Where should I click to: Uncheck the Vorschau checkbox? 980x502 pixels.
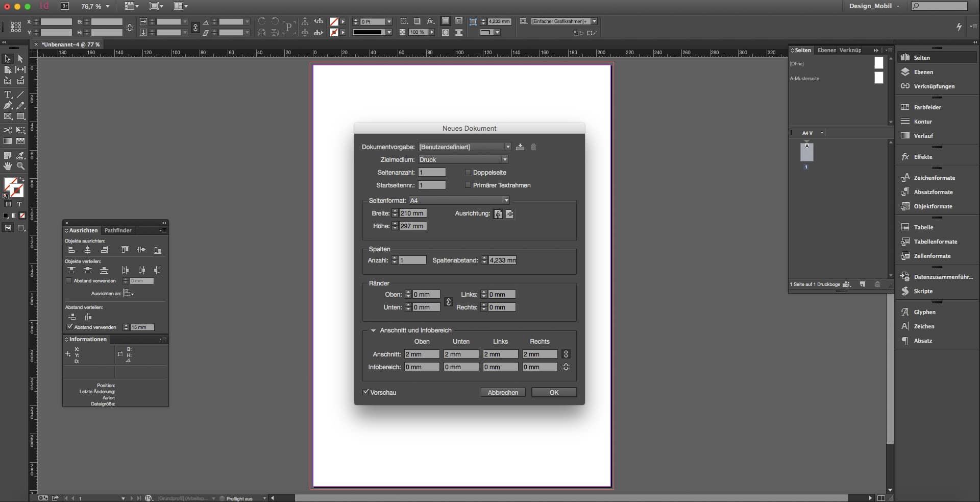(366, 392)
